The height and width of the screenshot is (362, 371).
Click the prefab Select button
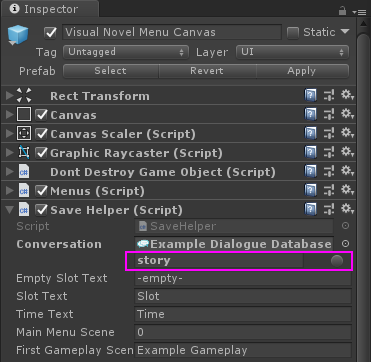coord(111,71)
